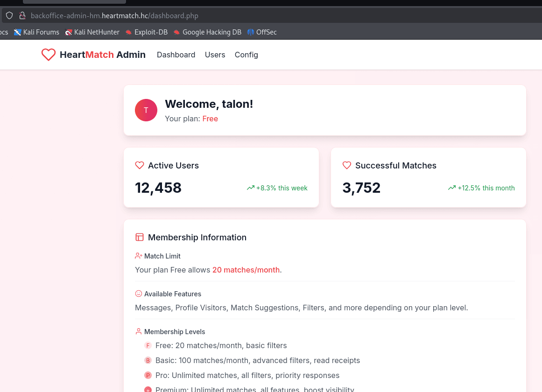Viewport: 542px width, 392px height.
Task: Click the smiley icon beside Available Features
Action: [x=138, y=294]
